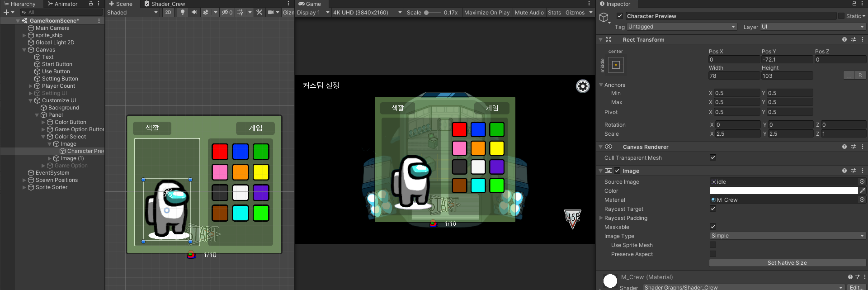Image resolution: width=868 pixels, height=290 pixels.
Task: Switch to Scene tab
Action: tap(121, 4)
